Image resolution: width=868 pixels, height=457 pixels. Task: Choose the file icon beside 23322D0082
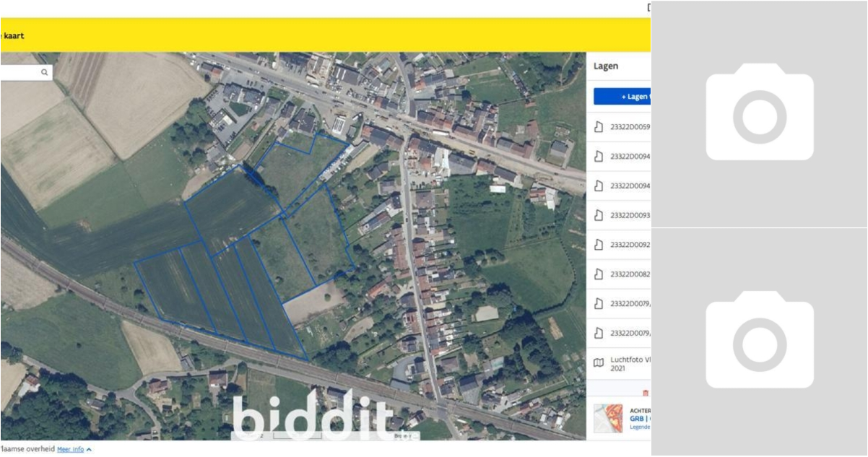coord(598,274)
